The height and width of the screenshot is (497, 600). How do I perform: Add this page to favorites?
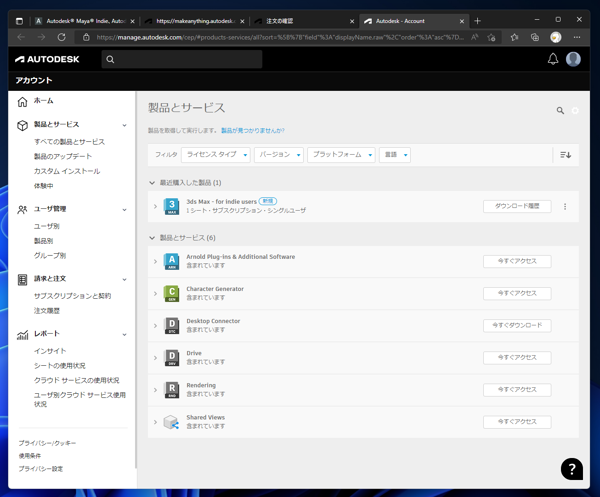click(491, 37)
